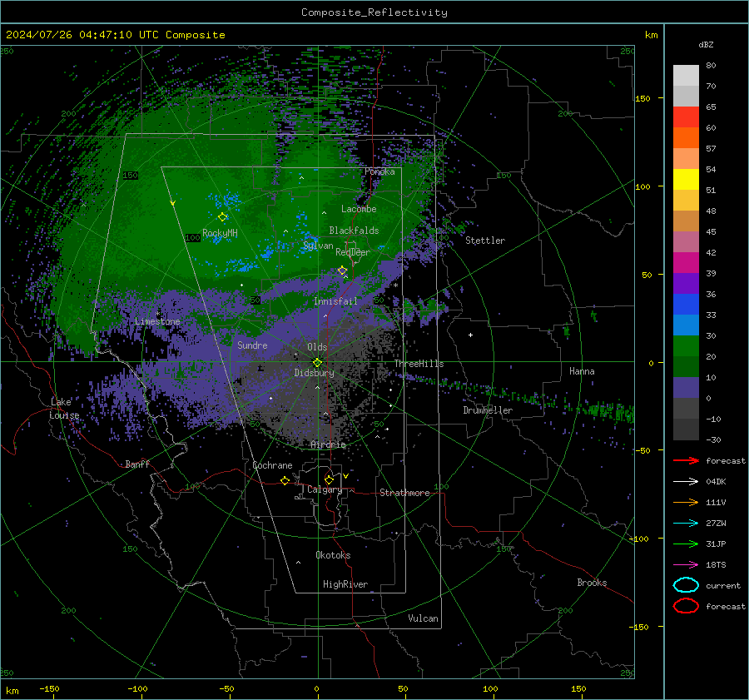
Task: Pick the dark gray swatch near -30
Action: (x=686, y=429)
